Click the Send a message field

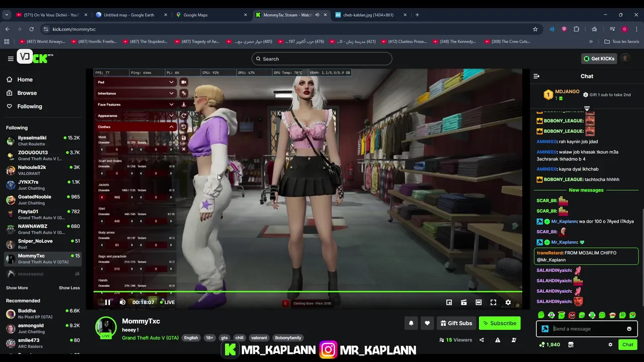tap(586, 329)
